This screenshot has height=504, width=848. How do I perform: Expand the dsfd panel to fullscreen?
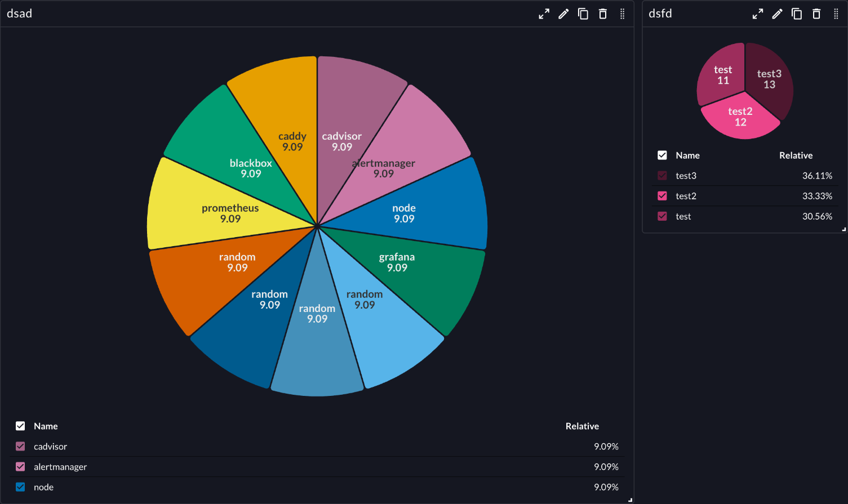(x=758, y=14)
